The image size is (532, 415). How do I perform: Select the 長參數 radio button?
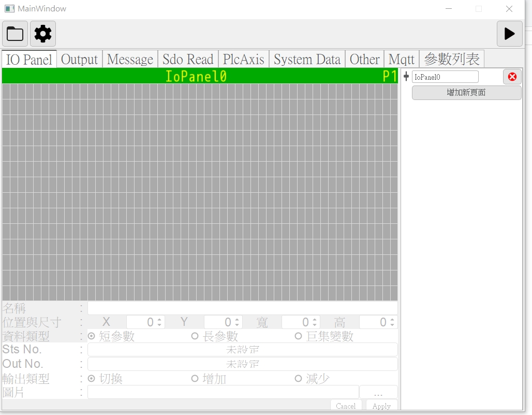(195, 336)
